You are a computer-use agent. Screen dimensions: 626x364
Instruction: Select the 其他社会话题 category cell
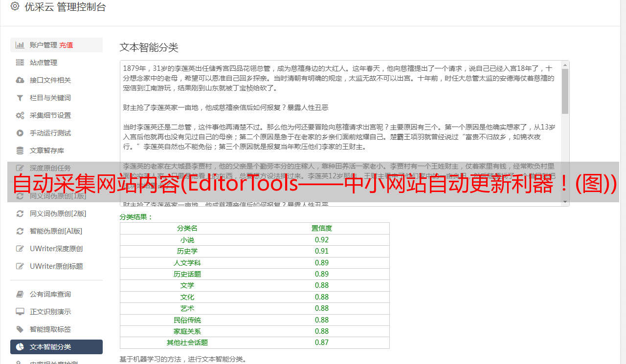click(x=187, y=343)
